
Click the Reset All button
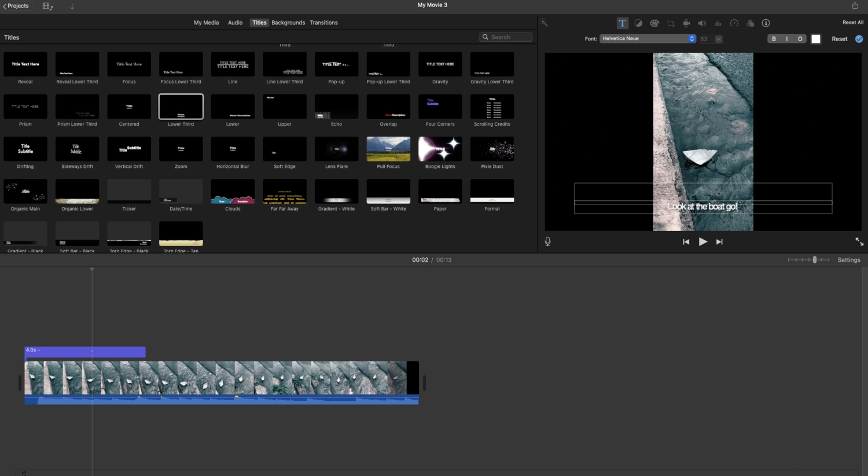(852, 23)
